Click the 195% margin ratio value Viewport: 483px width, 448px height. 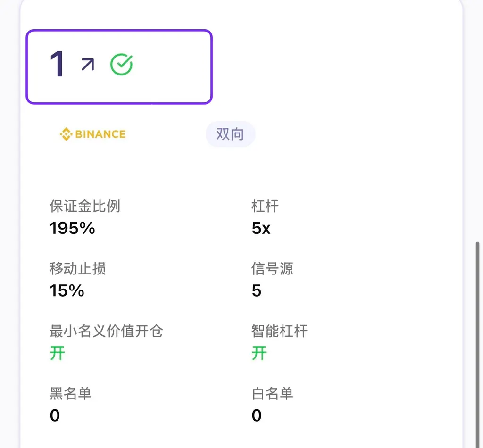click(x=72, y=228)
